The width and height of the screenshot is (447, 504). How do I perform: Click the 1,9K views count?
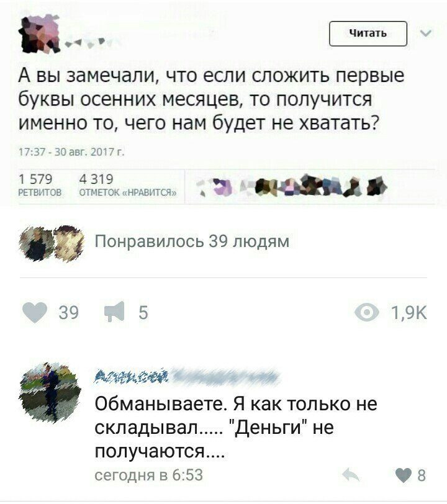[x=409, y=312]
